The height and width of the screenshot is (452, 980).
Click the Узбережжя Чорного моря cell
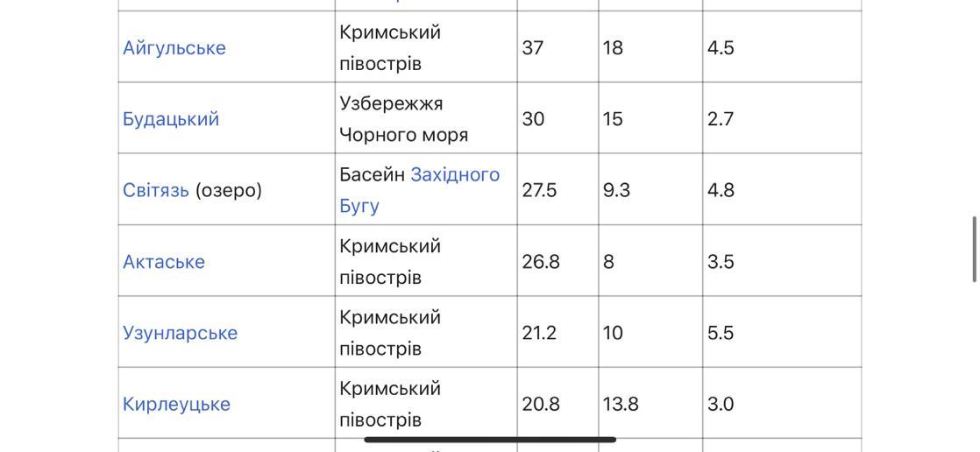pyautogui.click(x=426, y=118)
